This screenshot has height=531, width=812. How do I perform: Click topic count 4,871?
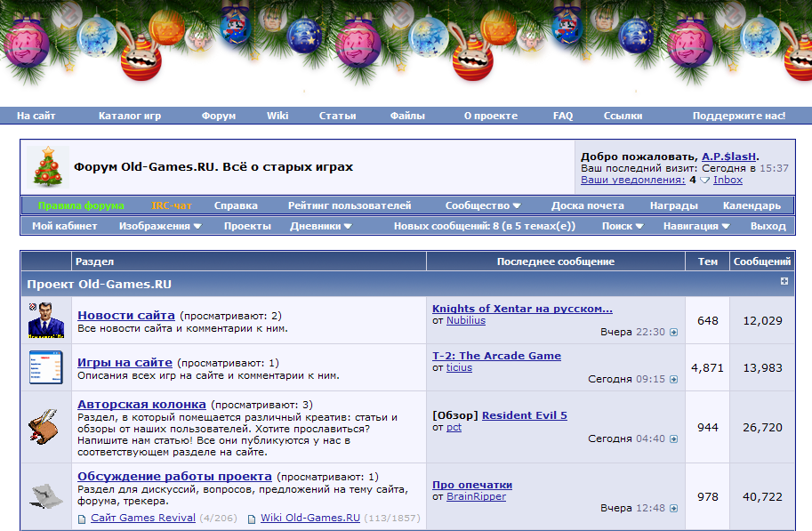[x=707, y=368]
